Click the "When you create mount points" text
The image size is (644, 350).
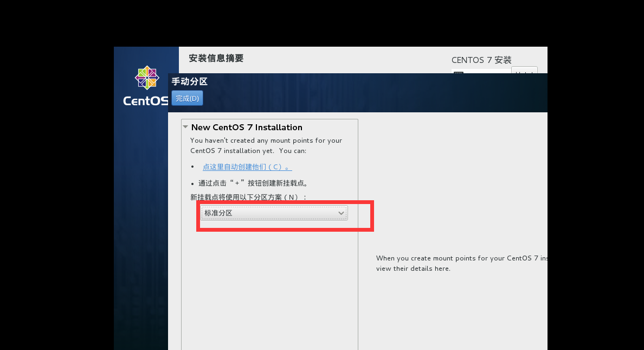pos(462,258)
